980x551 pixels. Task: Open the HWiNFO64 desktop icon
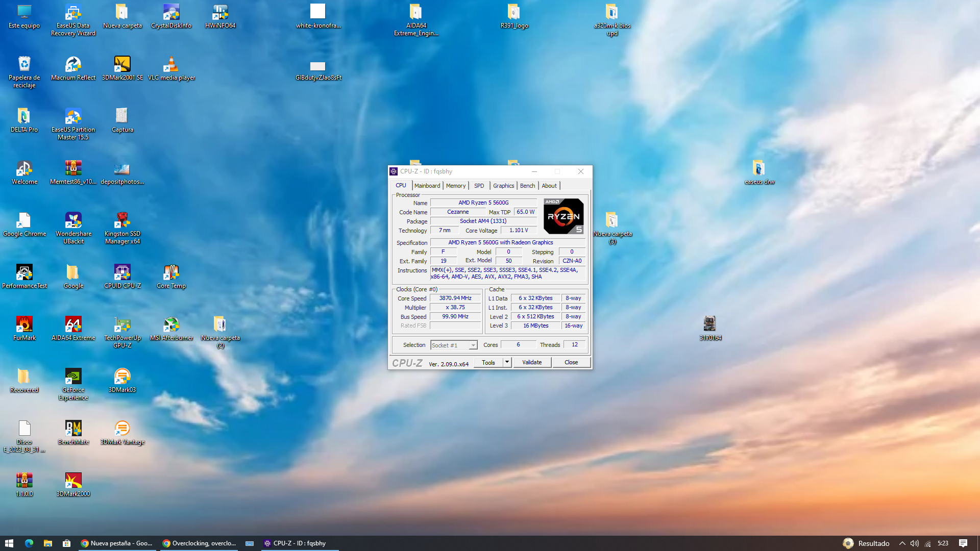click(x=220, y=16)
